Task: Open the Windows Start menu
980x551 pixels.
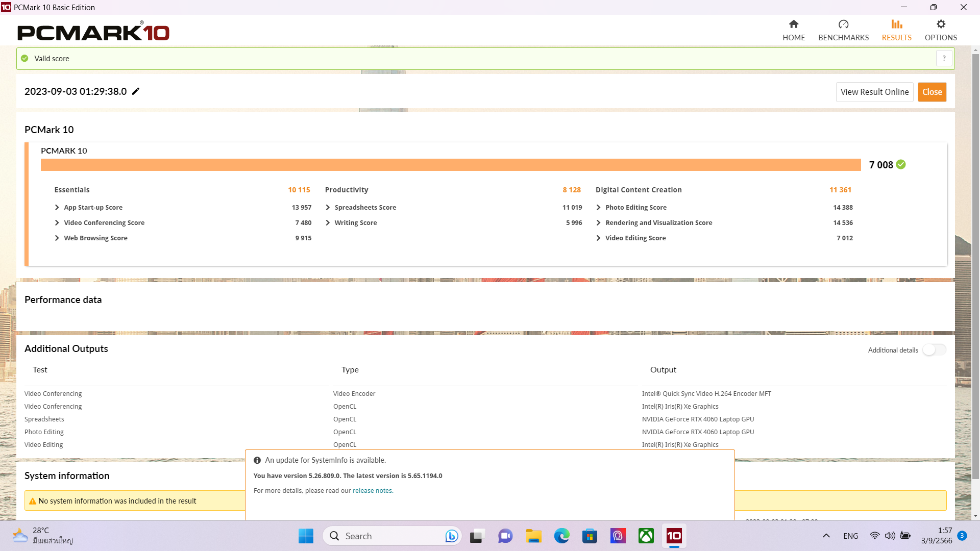Action: 306,536
